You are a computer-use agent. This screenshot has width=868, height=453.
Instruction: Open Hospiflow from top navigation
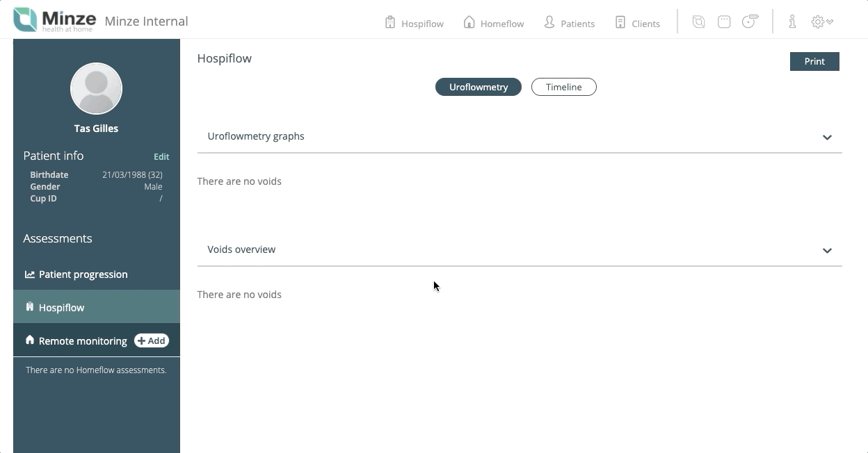pos(414,23)
